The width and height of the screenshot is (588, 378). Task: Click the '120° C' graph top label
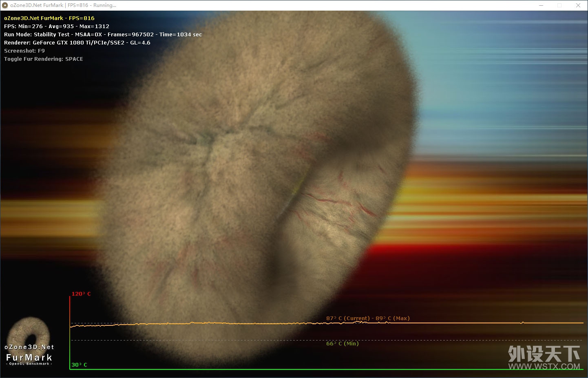pyautogui.click(x=81, y=294)
